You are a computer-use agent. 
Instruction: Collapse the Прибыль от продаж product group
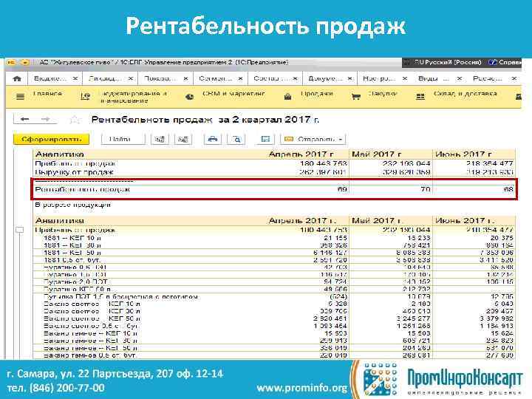20,230
